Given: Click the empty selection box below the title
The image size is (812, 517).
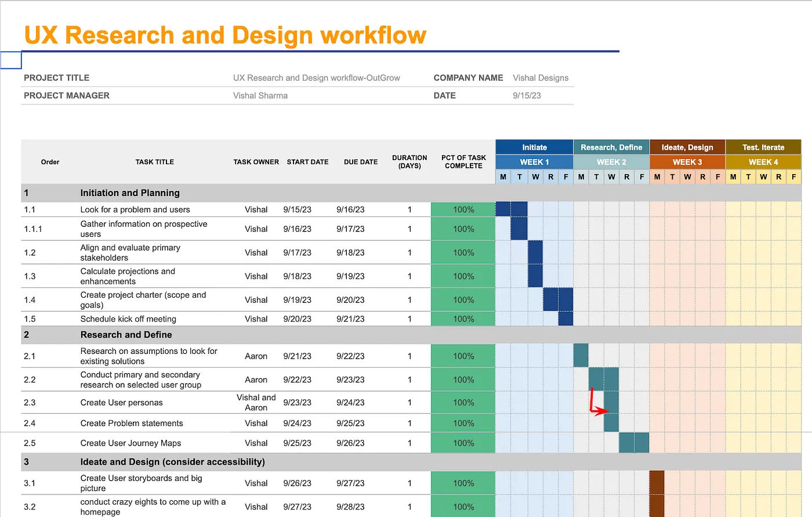Looking at the screenshot, I should (x=11, y=60).
